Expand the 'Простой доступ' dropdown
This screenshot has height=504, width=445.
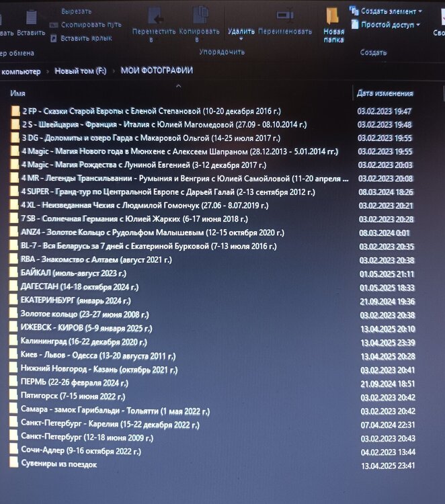pyautogui.click(x=418, y=25)
